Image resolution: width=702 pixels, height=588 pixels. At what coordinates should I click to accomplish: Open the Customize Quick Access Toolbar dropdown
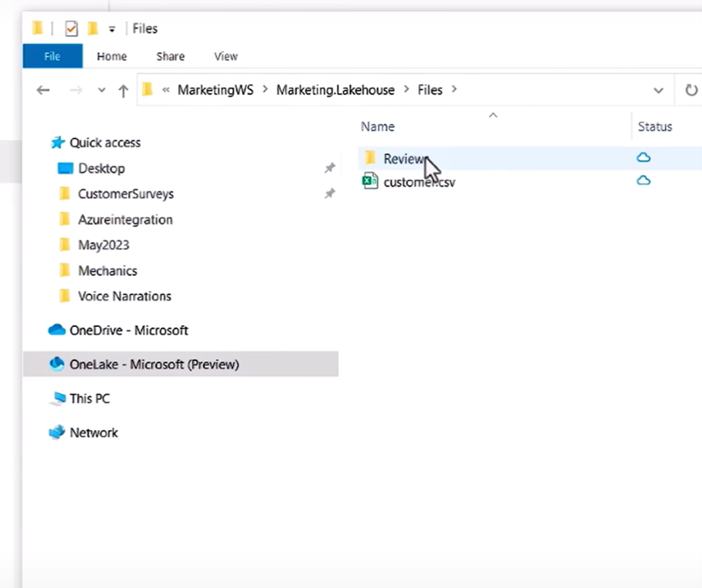pos(112,30)
